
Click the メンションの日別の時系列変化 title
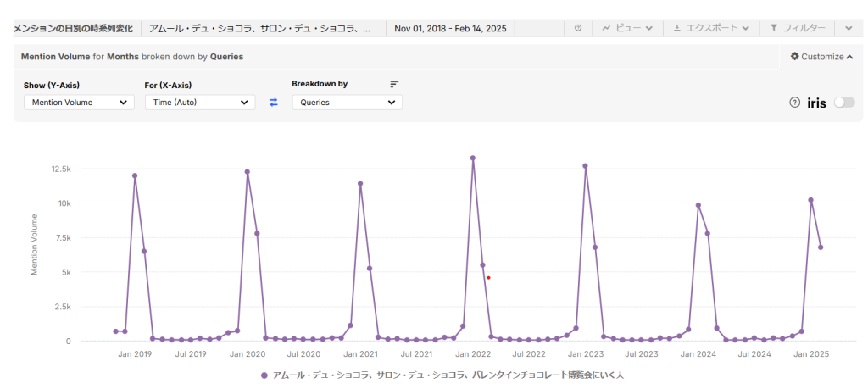pyautogui.click(x=73, y=28)
